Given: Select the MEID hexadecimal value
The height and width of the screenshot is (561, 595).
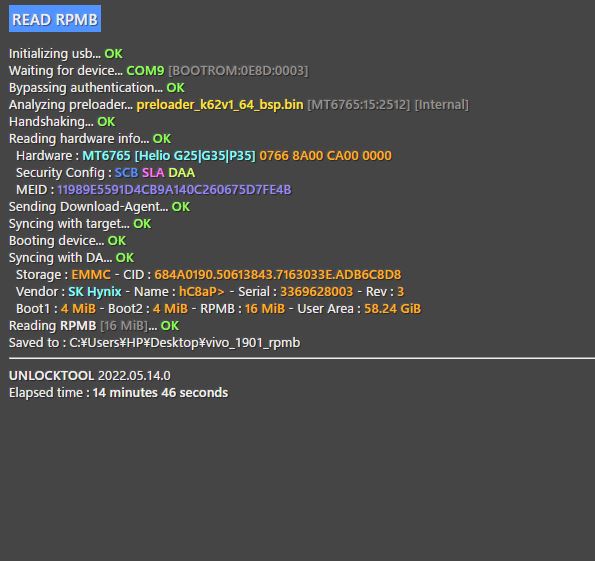Looking at the screenshot, I should click(174, 190).
